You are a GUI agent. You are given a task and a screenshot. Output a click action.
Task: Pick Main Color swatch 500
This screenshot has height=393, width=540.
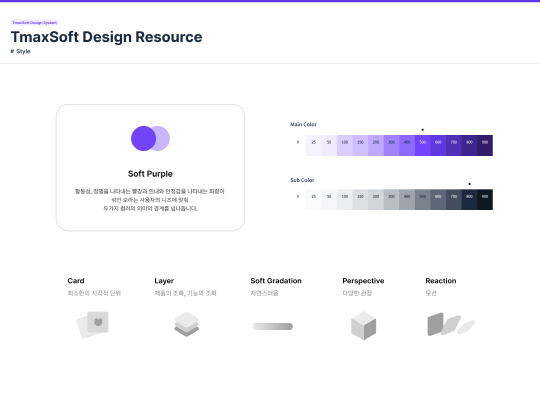(423, 145)
